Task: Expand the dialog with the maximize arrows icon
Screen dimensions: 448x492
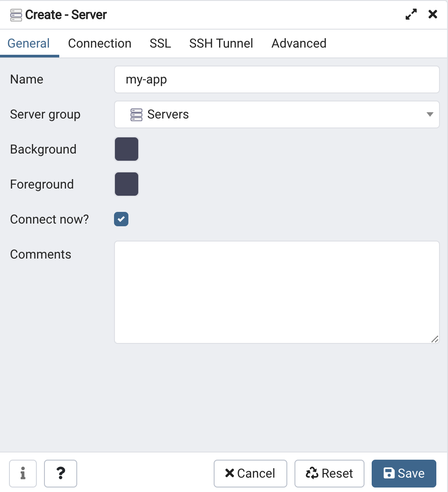Action: point(411,14)
